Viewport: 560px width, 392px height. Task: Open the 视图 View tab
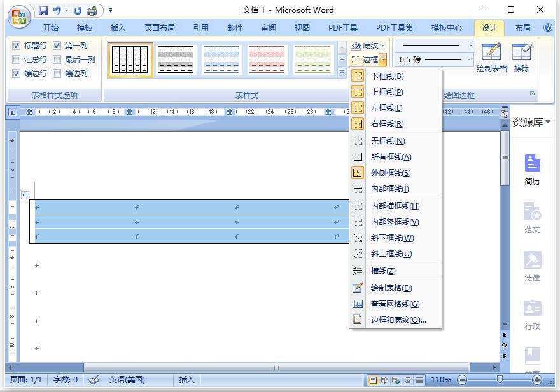click(x=302, y=28)
